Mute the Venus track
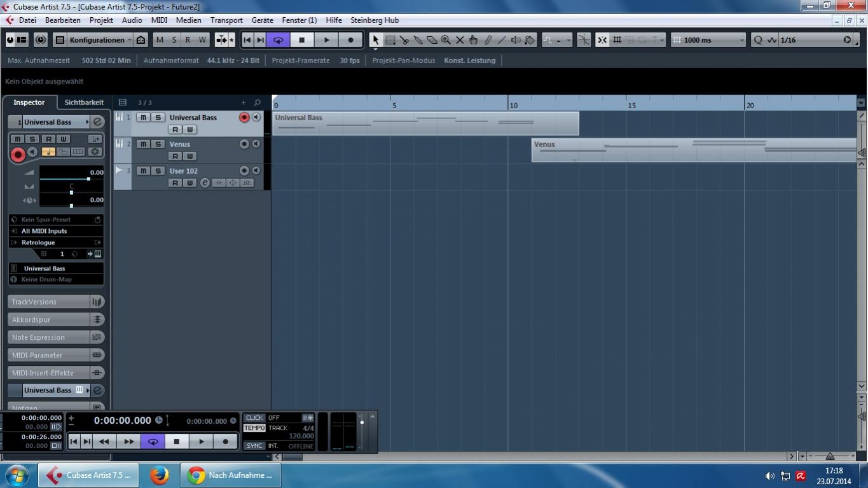The height and width of the screenshot is (488, 868). [144, 144]
